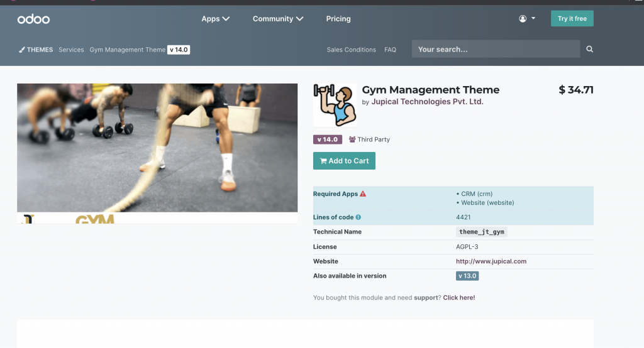Select the theme_jt_gym technical name
The image size is (644, 348).
481,232
